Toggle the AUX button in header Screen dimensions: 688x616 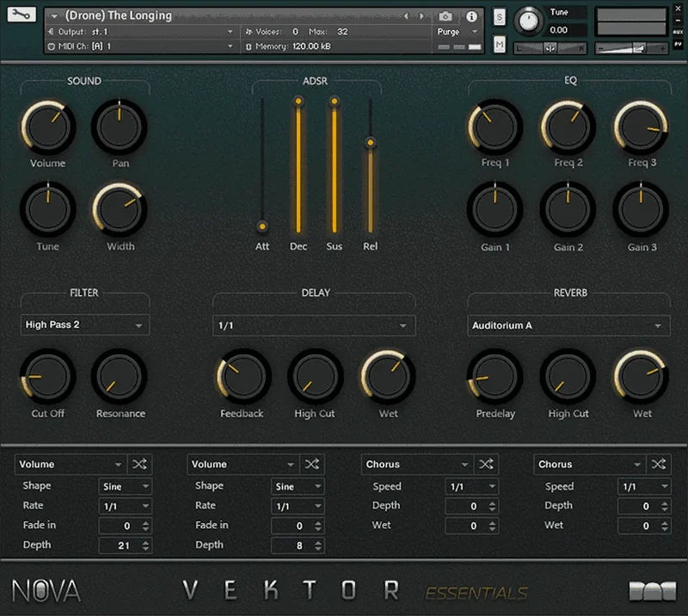(678, 32)
